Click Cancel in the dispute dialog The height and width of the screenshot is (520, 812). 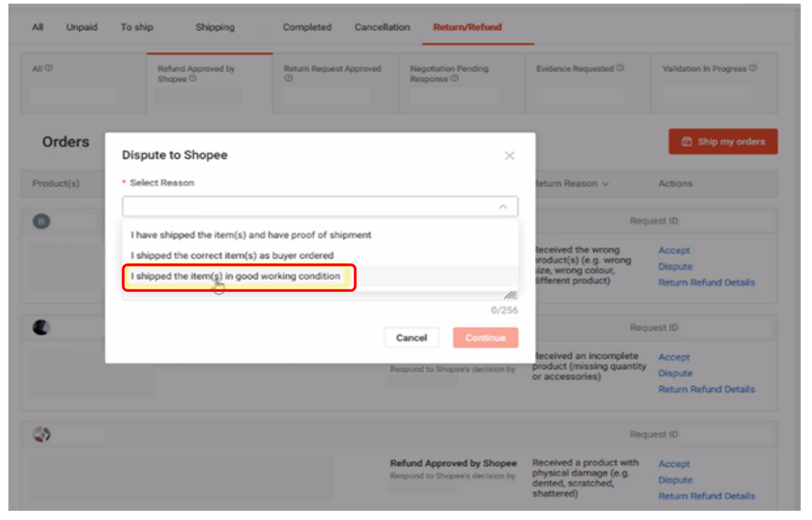412,337
